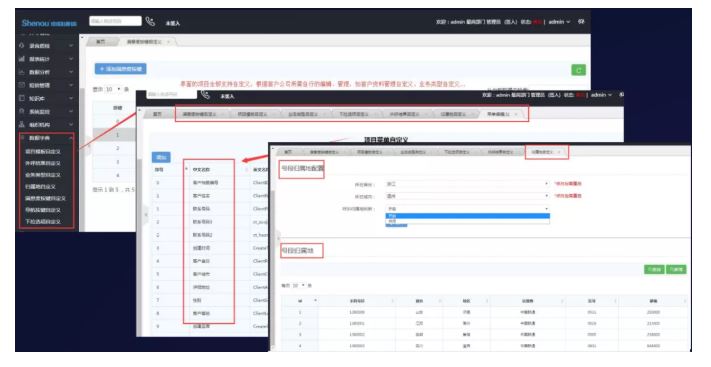Open the settings gear icon right of admin
Image resolution: width=711 pixels, height=367 pixels.
[581, 21]
